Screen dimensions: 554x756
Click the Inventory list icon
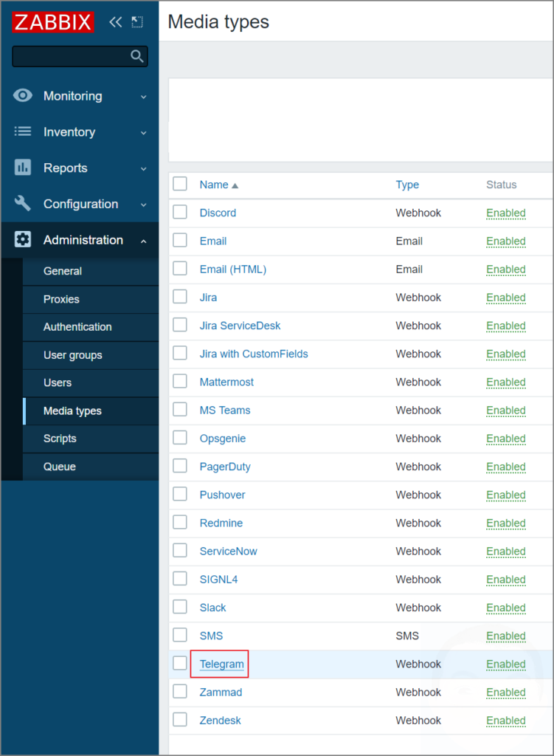pyautogui.click(x=22, y=131)
